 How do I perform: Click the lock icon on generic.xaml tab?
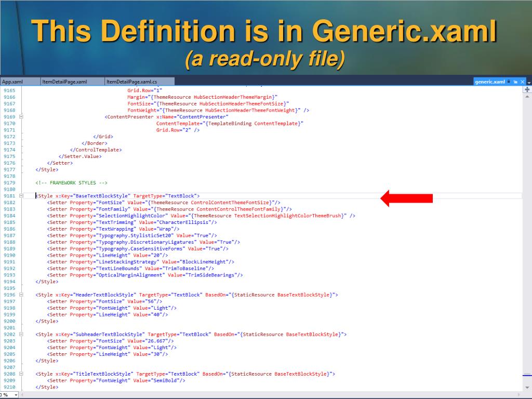point(509,82)
